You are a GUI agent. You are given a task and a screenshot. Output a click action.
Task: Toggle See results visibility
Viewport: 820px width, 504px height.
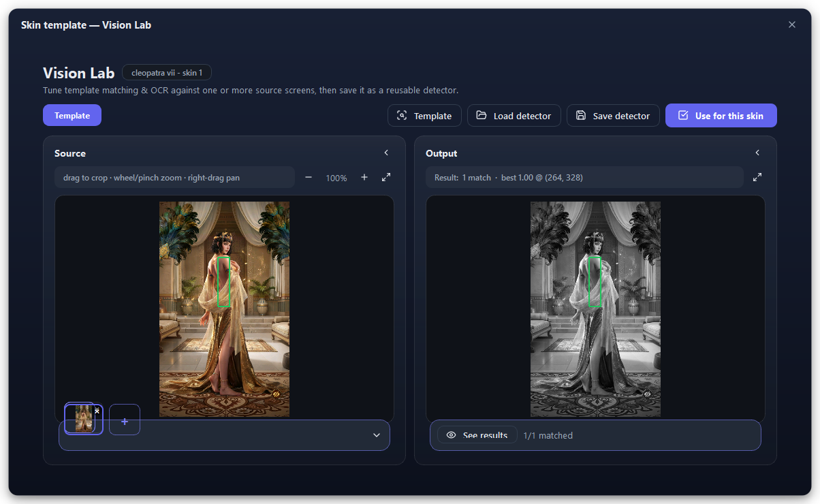(x=477, y=435)
